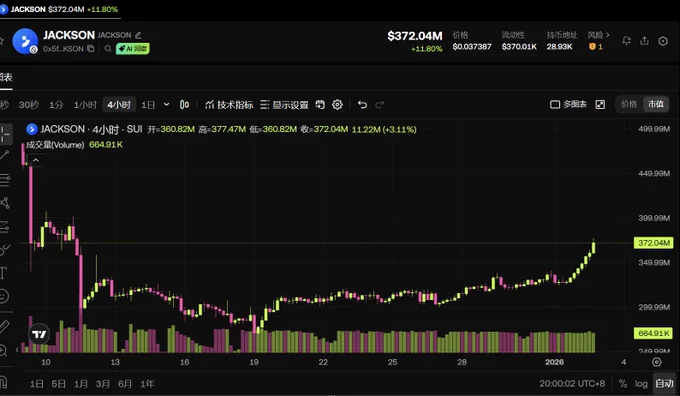Open 技术指标 indicators panel
Viewport: 680px width, 396px height.
click(x=229, y=105)
